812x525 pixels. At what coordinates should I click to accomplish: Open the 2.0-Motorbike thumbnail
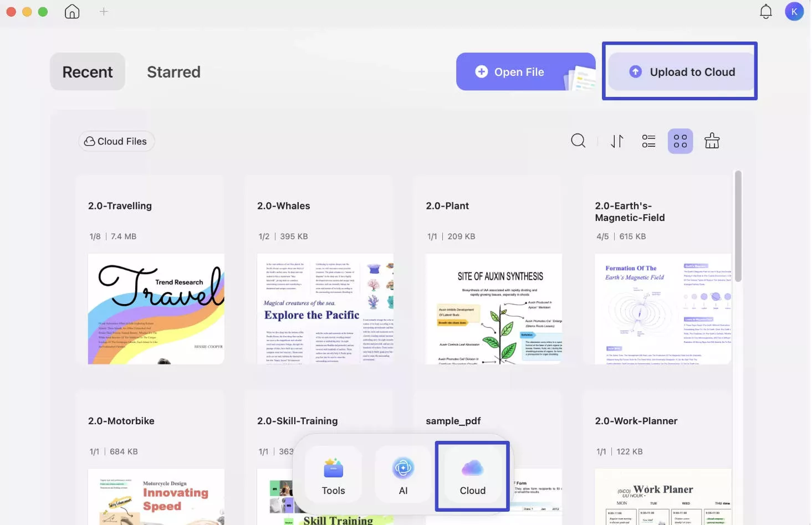pos(156,497)
